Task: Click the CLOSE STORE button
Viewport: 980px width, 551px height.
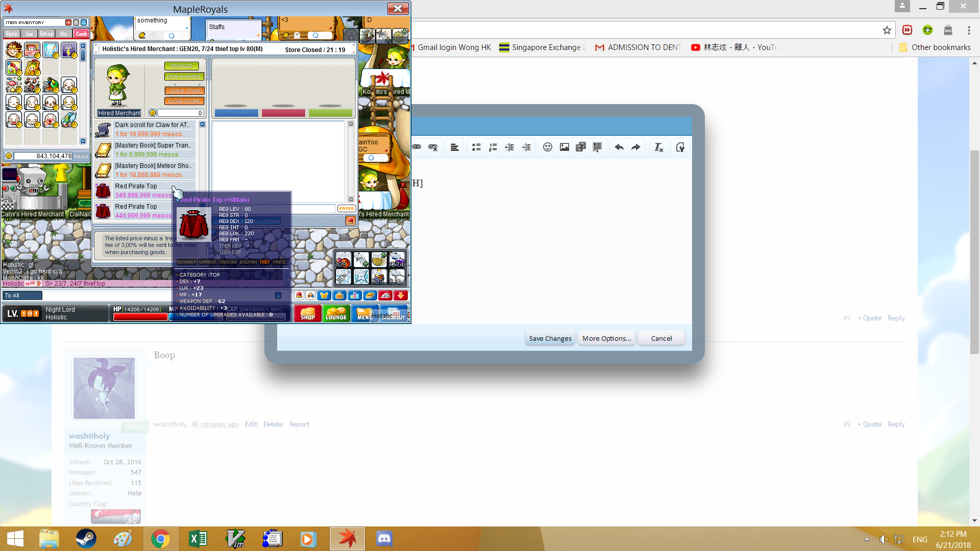Action: 184,101
